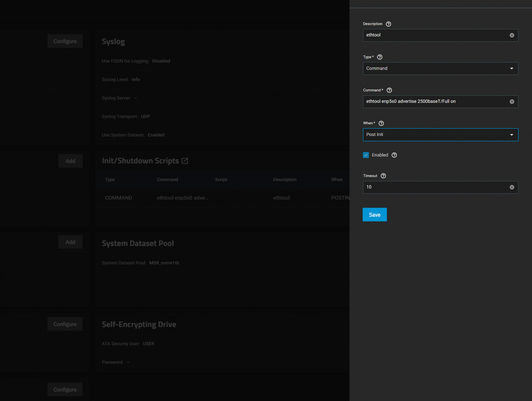Open the Enabled help tooltip icon
Viewport: 532px width, 401px height.
(394, 155)
